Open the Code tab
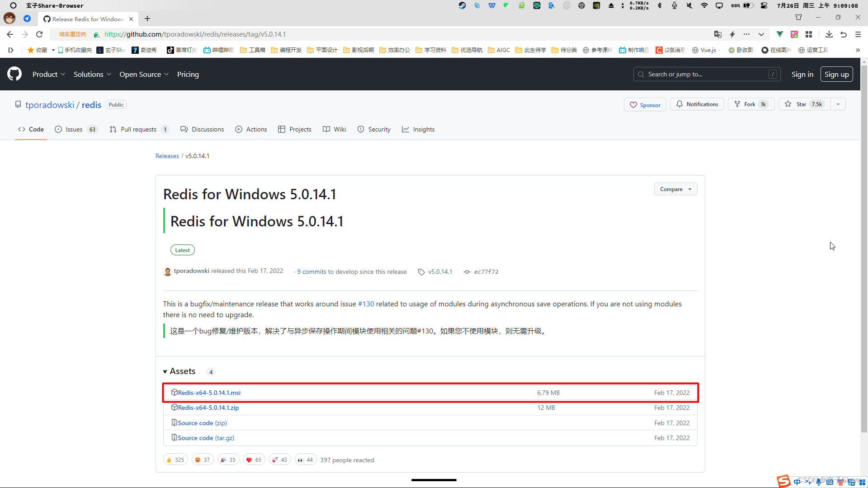Viewport: 868px width, 488px height. 30,129
